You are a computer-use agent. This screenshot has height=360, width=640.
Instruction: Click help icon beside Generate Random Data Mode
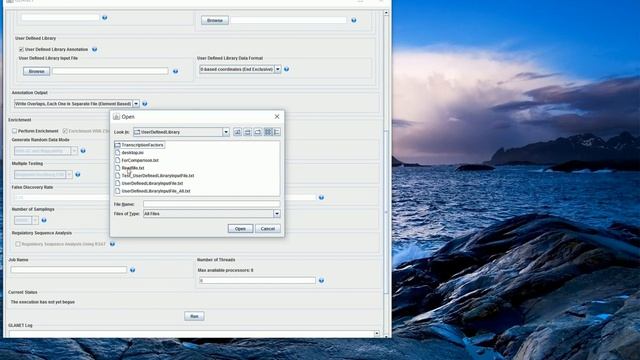click(x=83, y=151)
